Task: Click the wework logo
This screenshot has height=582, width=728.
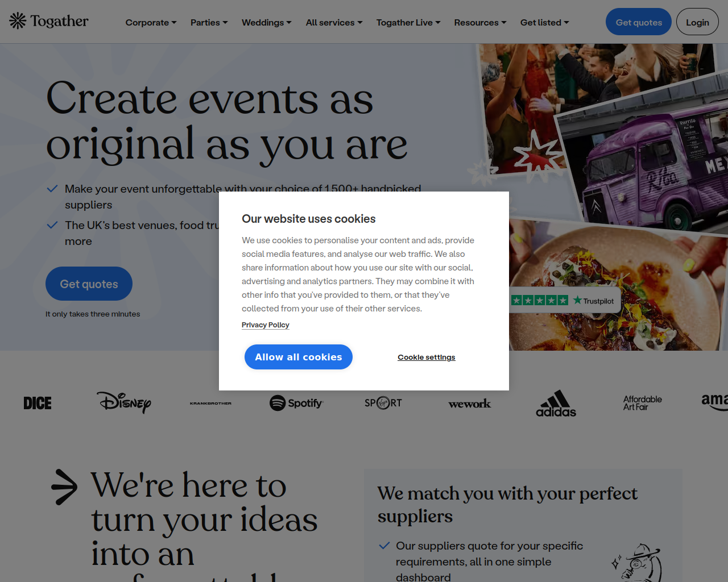Action: point(469,404)
